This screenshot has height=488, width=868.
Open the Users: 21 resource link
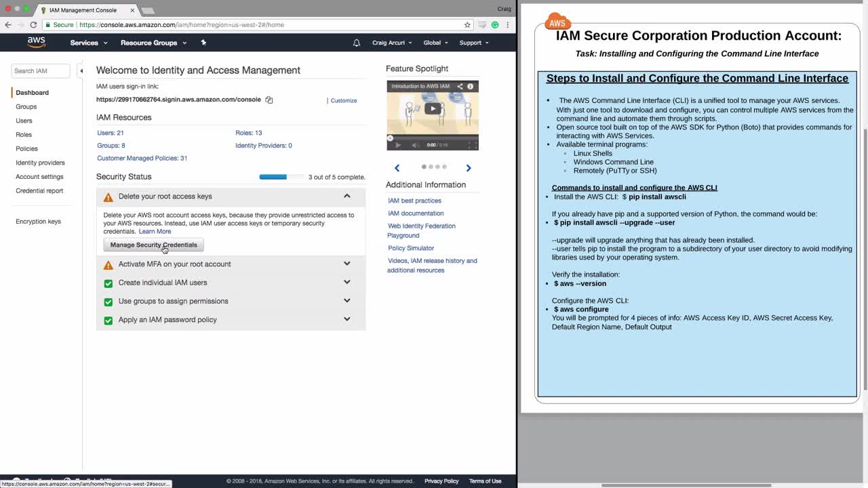(x=111, y=133)
